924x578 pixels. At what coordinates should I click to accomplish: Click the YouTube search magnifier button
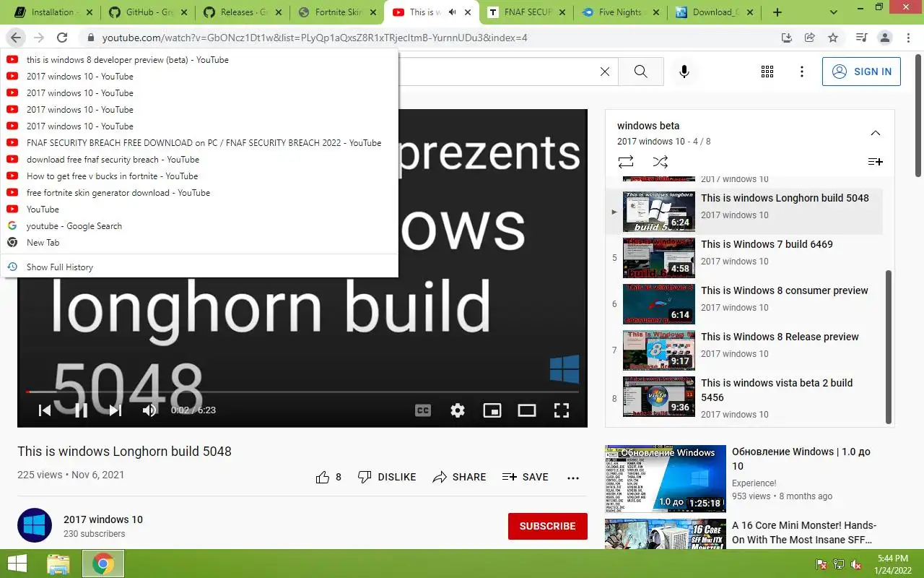(x=641, y=72)
